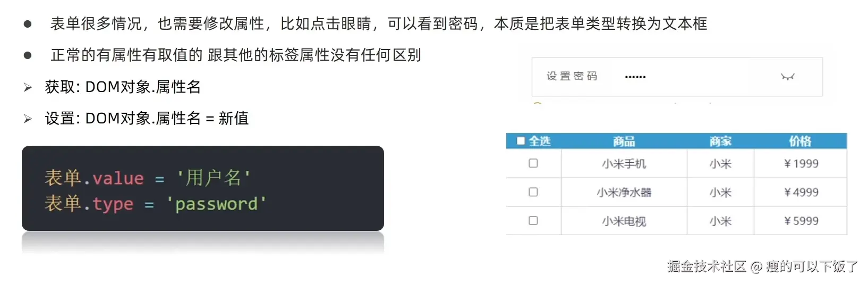Click the 小米手机 product name

(624, 164)
